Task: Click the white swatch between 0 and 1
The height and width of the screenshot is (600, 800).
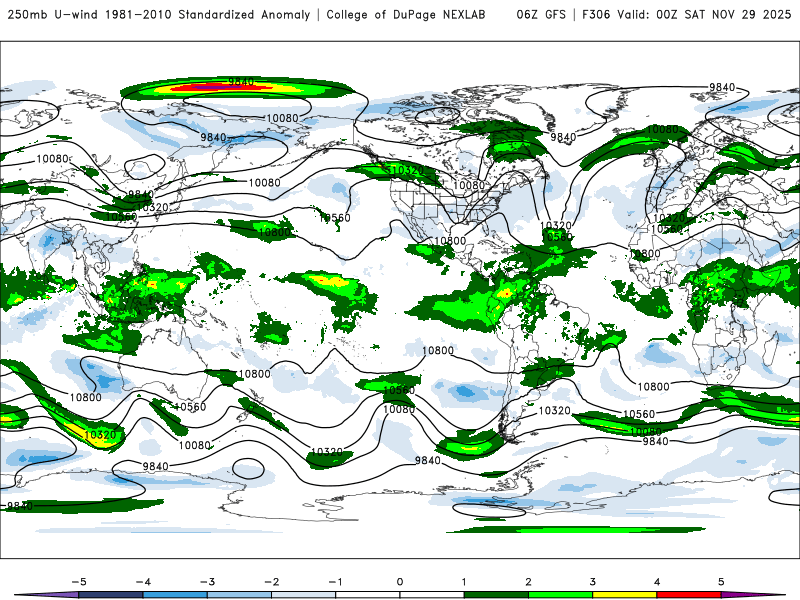Action: click(x=432, y=595)
